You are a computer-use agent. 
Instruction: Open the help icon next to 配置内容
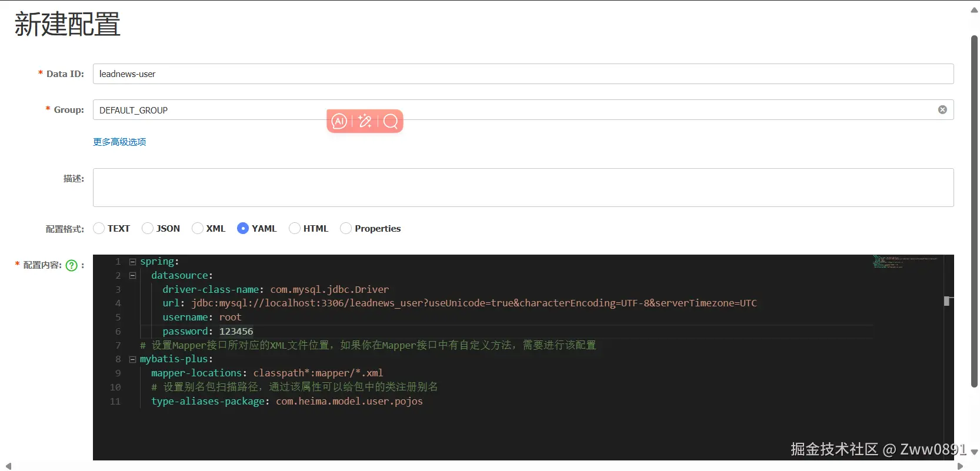tap(72, 265)
